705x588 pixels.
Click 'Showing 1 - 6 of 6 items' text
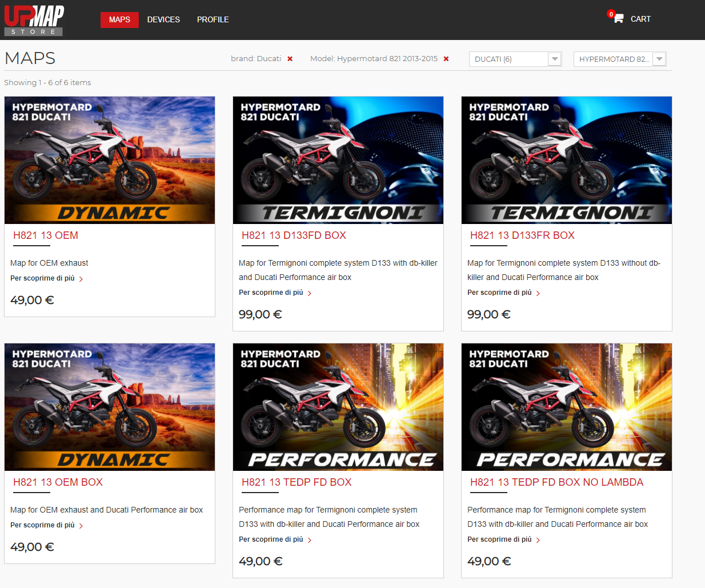[x=47, y=82]
